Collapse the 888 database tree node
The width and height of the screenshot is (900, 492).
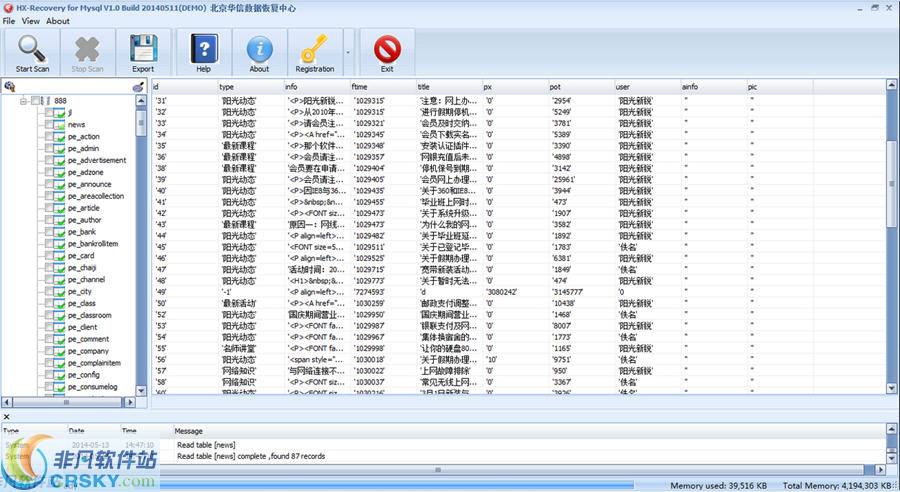(x=24, y=101)
